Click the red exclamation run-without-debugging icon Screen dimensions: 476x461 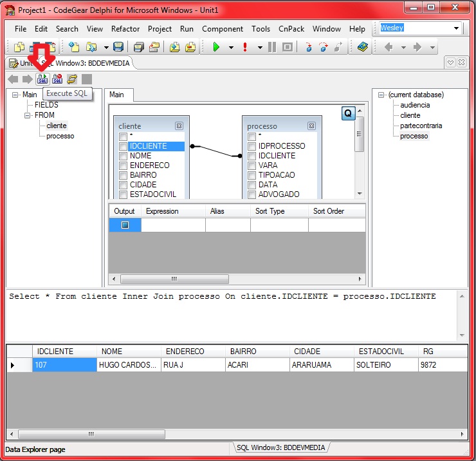click(245, 47)
